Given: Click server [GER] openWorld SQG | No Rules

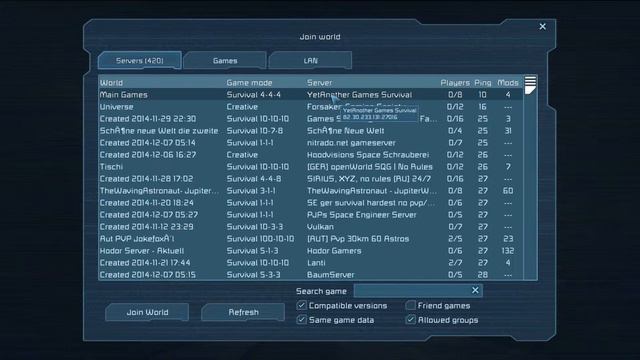Looking at the screenshot, I should (369, 167).
